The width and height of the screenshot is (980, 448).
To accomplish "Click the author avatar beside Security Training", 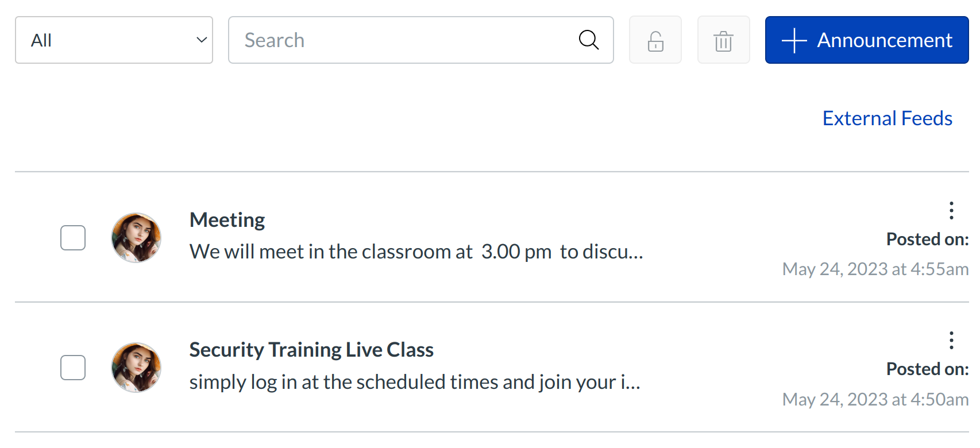I will coord(136,368).
